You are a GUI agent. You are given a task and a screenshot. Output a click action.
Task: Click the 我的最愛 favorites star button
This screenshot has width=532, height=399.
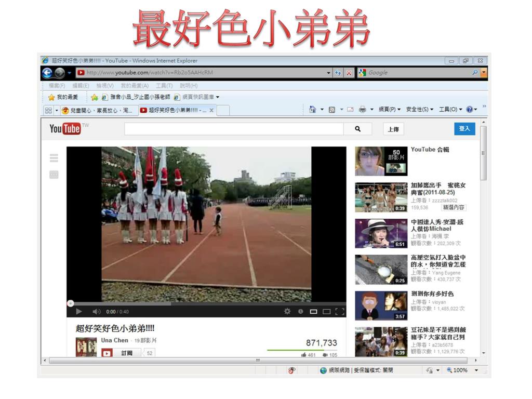(x=63, y=97)
